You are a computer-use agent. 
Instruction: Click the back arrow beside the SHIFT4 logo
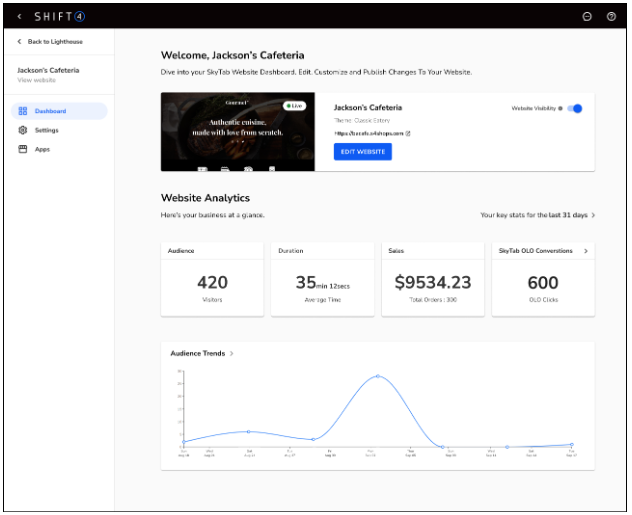pos(19,17)
